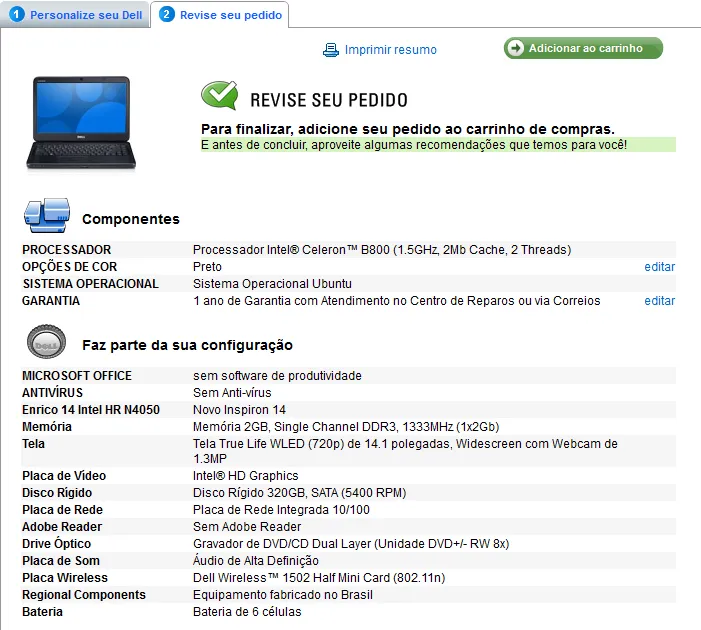Screen dimensions: 701x630
Task: Click the blue Componentes computers icon
Action: [47, 216]
